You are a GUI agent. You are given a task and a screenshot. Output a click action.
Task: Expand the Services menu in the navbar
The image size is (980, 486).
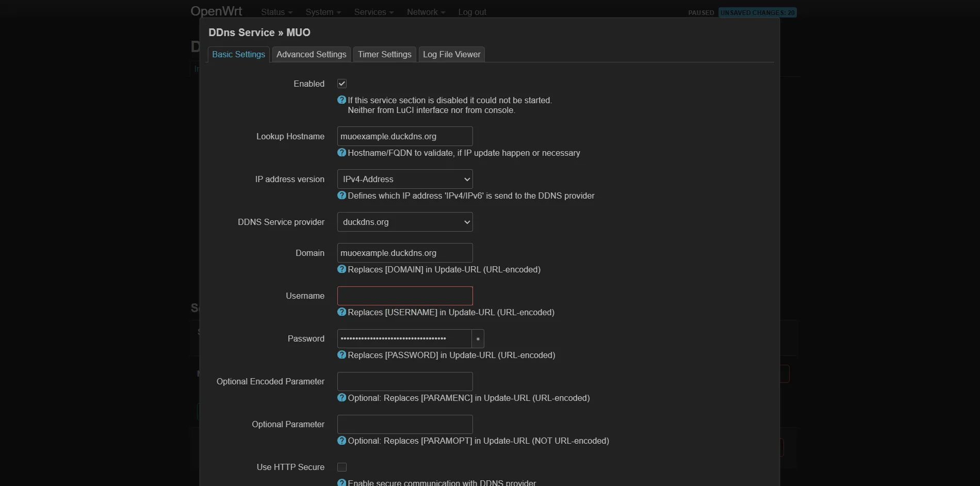point(372,12)
